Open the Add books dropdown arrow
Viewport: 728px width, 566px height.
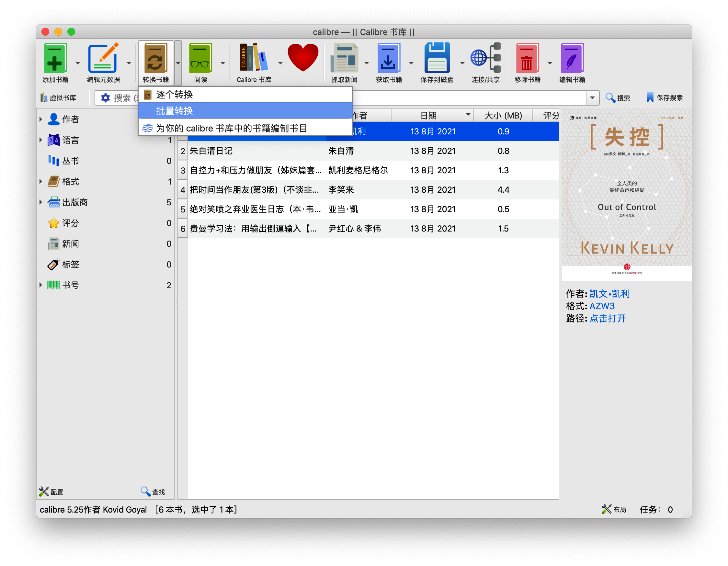(78, 63)
